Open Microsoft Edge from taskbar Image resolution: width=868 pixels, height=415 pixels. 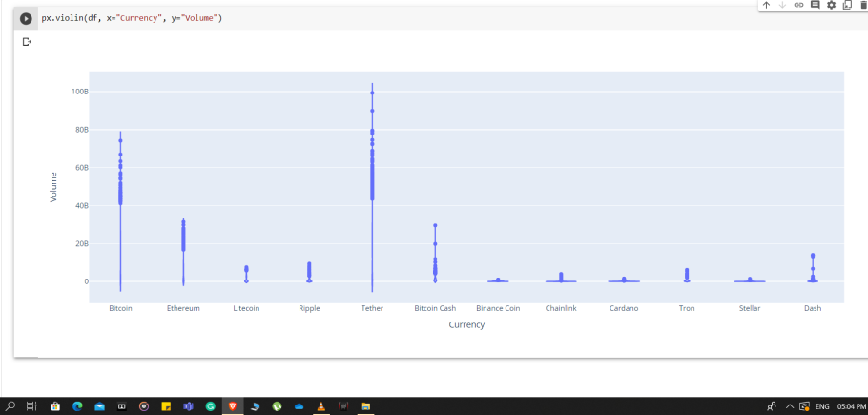coord(77,406)
